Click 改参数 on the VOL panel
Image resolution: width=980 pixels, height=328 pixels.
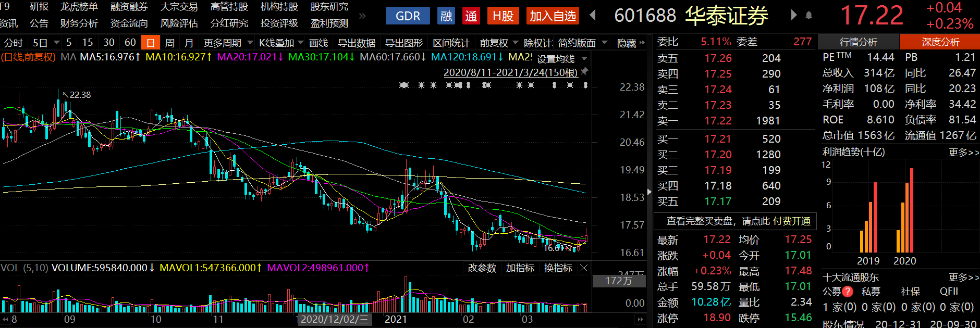(x=482, y=268)
